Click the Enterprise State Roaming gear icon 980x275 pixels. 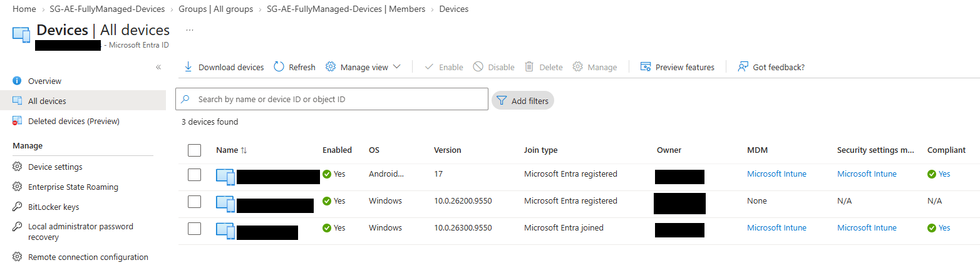pos(17,187)
